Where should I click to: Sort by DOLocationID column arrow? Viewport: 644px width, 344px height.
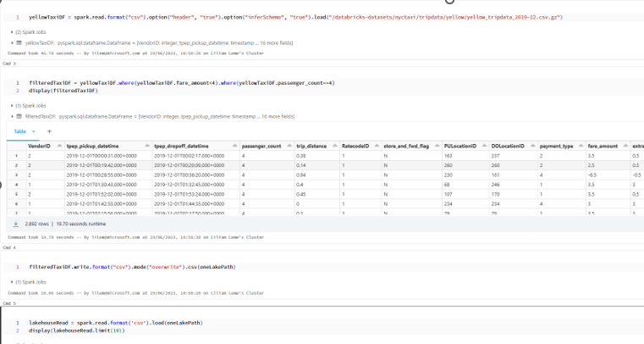pyautogui.click(x=532, y=146)
